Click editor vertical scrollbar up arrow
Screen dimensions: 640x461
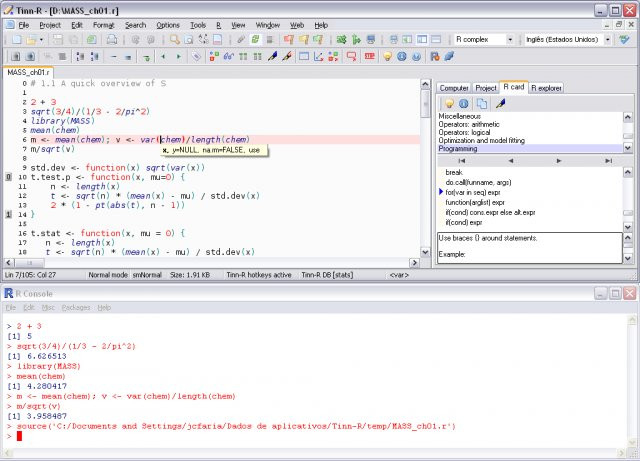click(425, 84)
